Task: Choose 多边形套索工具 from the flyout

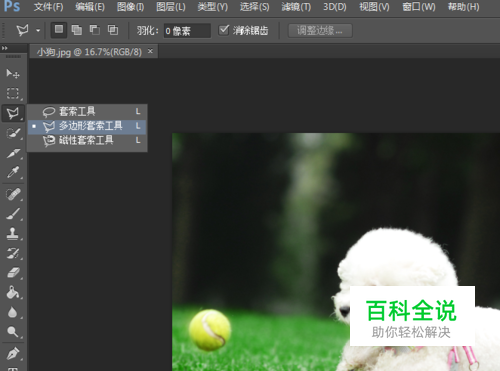Action: coord(87,126)
